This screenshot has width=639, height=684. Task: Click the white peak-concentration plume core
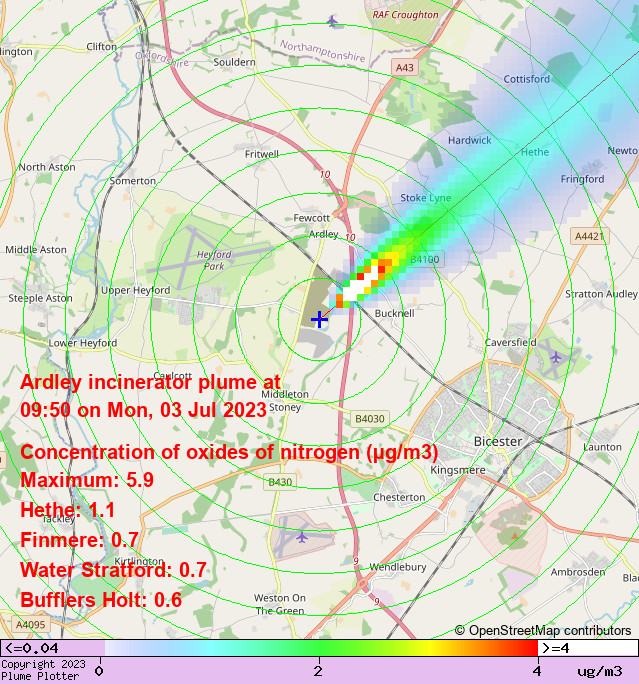(361, 285)
